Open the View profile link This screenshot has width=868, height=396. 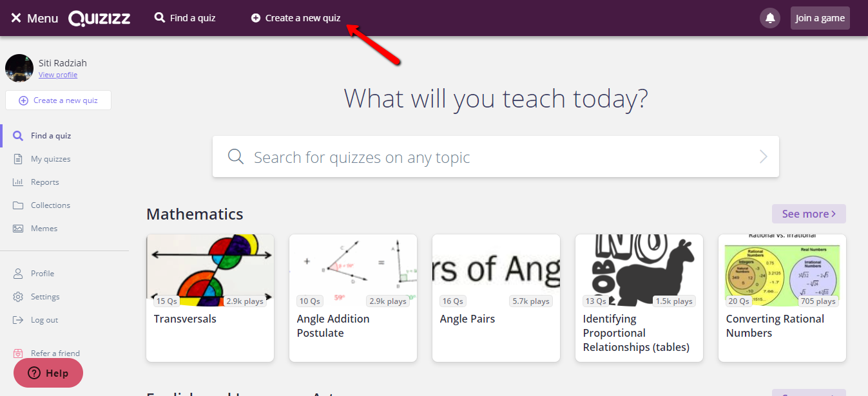click(x=58, y=74)
